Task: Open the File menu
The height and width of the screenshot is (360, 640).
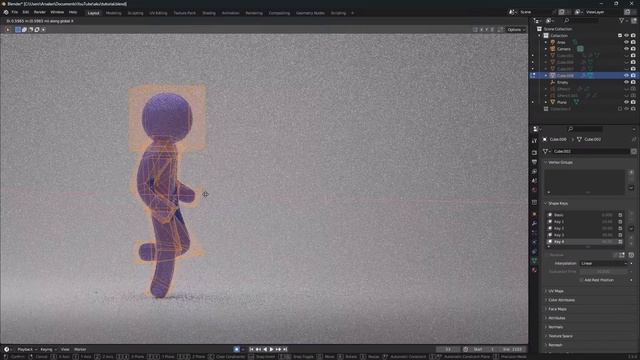Action: (x=15, y=12)
